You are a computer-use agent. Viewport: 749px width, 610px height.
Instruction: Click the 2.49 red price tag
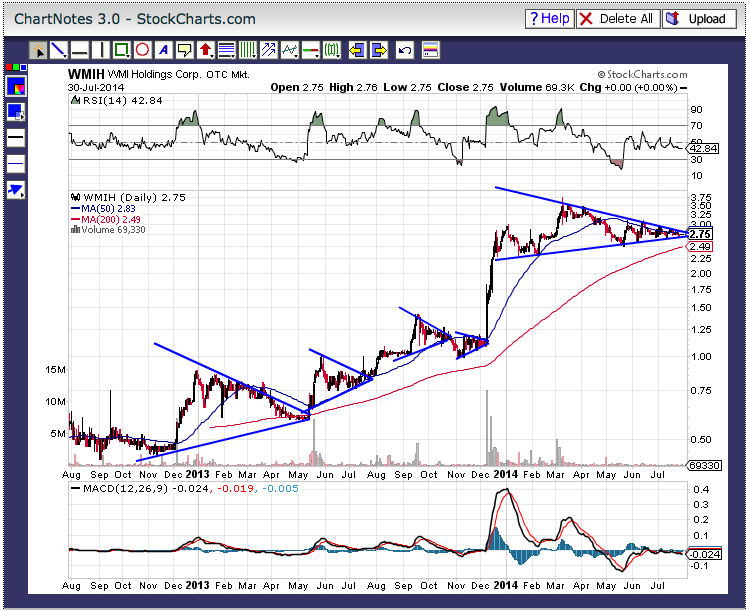coord(701,246)
